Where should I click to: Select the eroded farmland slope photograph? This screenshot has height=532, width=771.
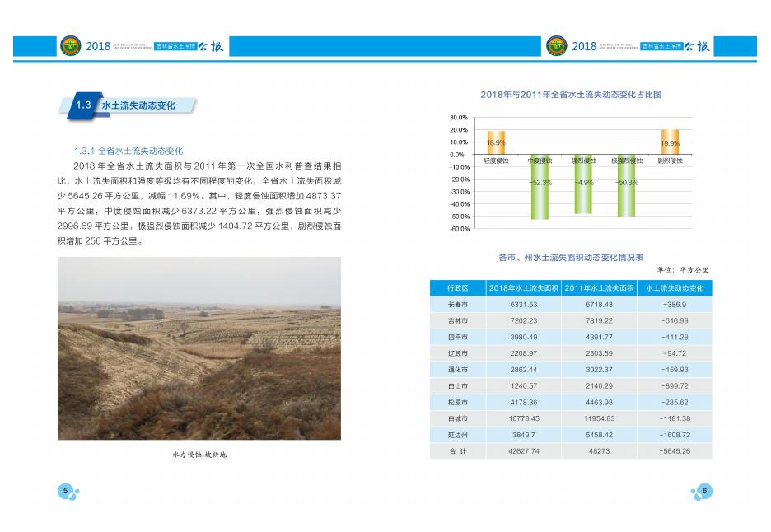point(199,348)
